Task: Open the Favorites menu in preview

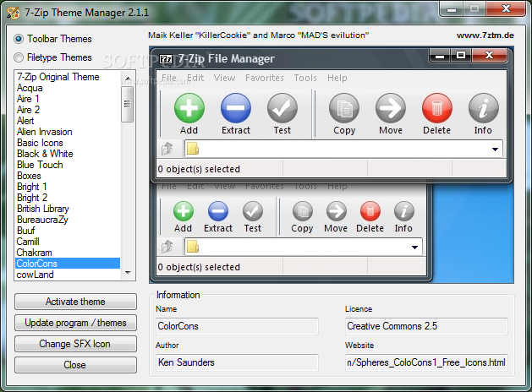Action: tap(265, 79)
